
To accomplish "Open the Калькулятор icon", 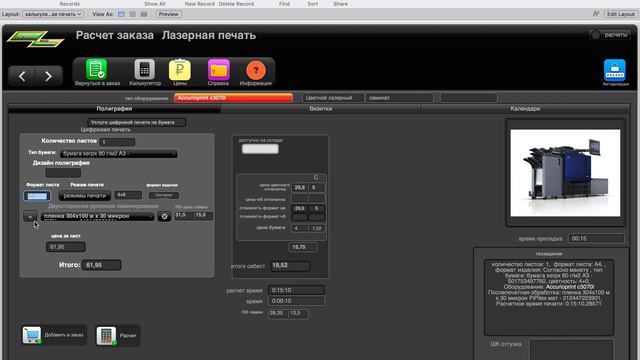I will (144, 69).
